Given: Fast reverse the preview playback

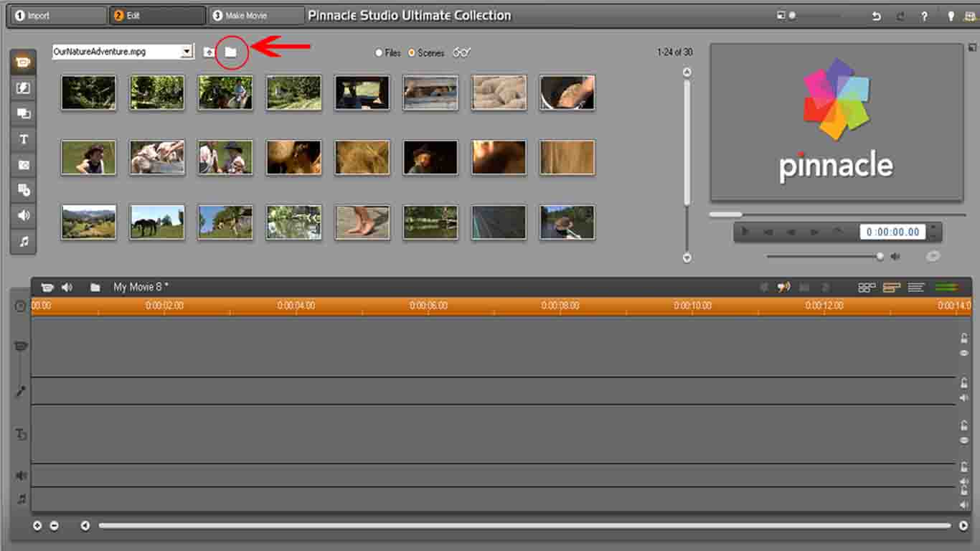Looking at the screenshot, I should tap(791, 232).
